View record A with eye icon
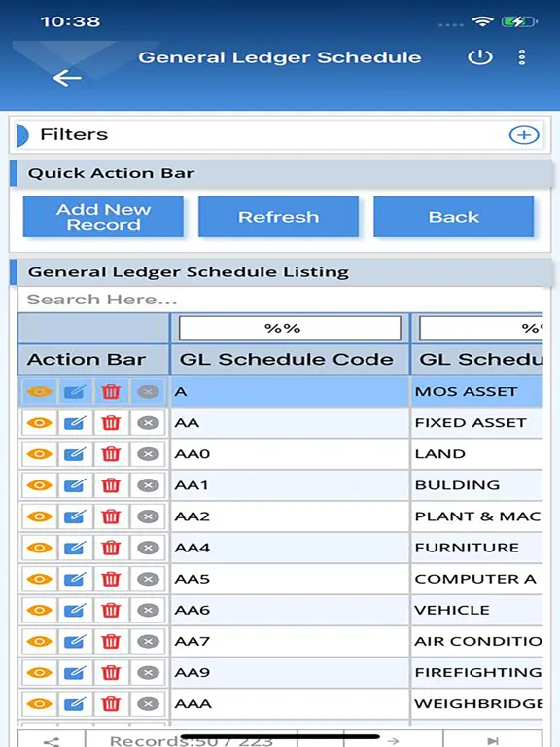The width and height of the screenshot is (560, 747). [39, 392]
